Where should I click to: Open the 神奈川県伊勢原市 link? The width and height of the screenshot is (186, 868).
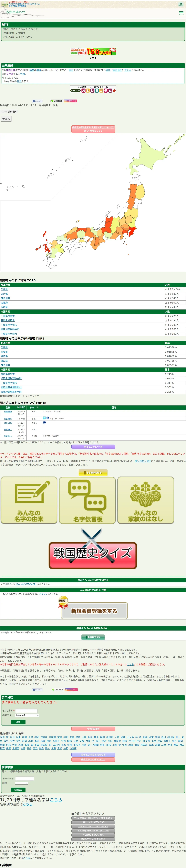coord(10,329)
